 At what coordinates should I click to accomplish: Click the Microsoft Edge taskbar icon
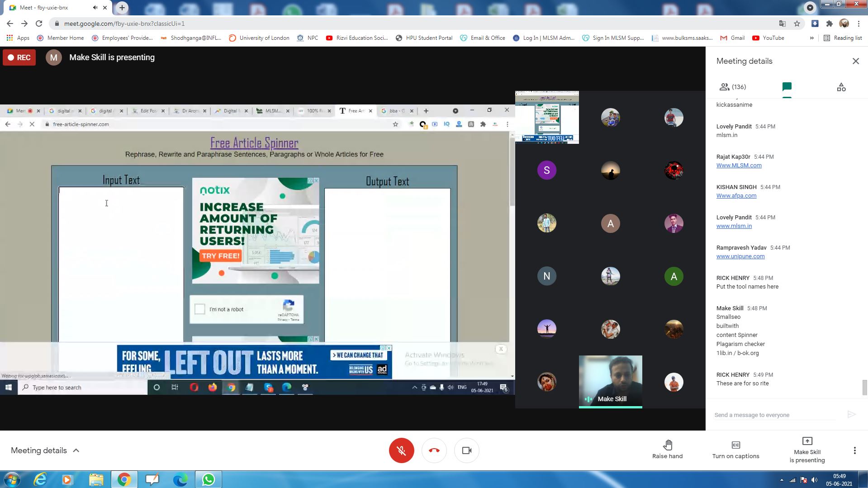pyautogui.click(x=180, y=479)
